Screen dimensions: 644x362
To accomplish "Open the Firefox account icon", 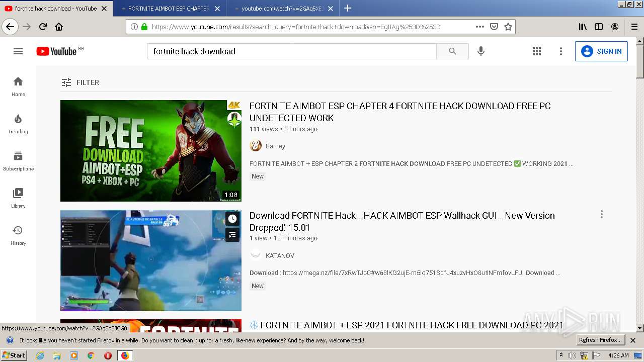I will tap(615, 27).
